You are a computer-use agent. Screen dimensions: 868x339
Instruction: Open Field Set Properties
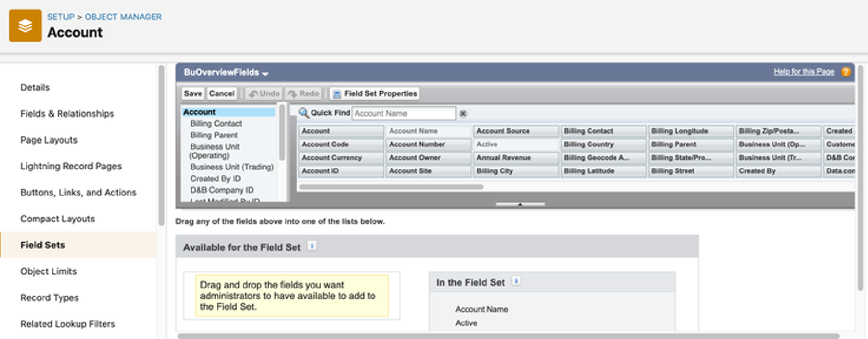[375, 93]
